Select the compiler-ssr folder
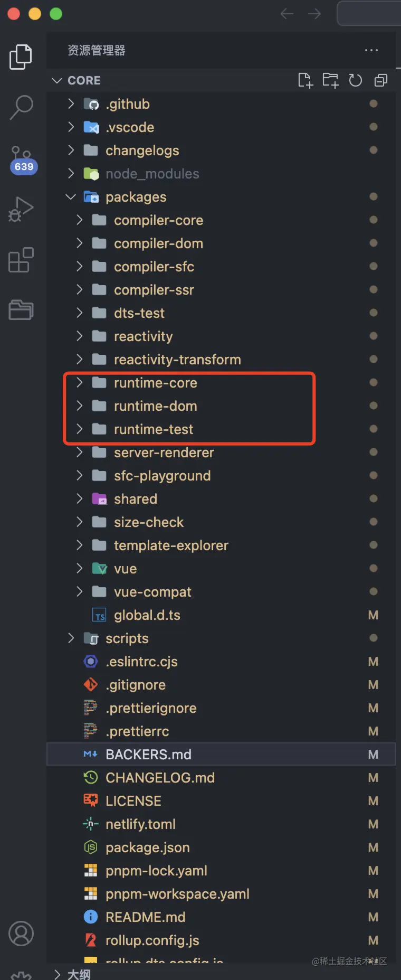401x980 pixels. 221,290
